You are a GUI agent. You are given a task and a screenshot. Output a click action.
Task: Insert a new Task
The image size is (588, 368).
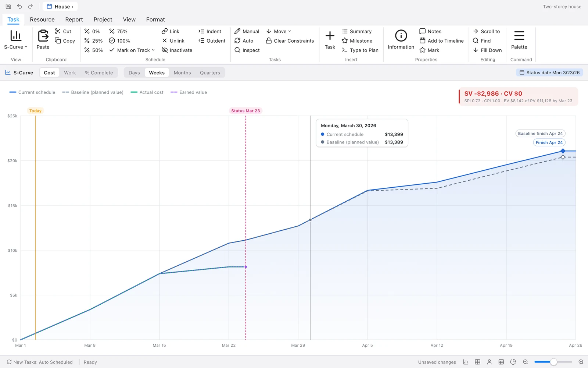coord(330,40)
